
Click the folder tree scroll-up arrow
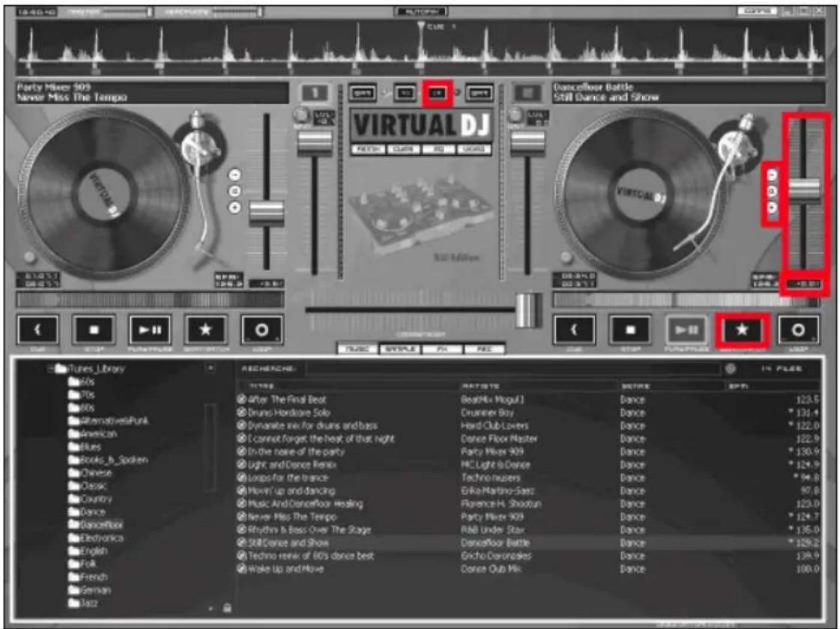coord(211,368)
